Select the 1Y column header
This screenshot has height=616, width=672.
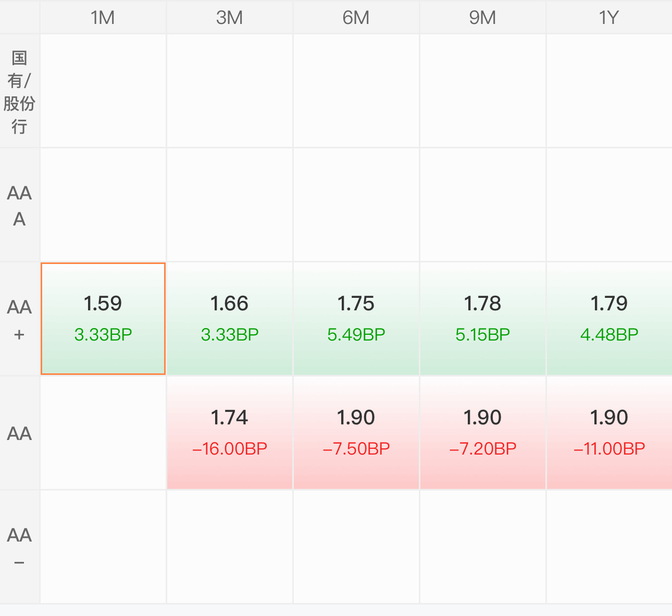[609, 18]
